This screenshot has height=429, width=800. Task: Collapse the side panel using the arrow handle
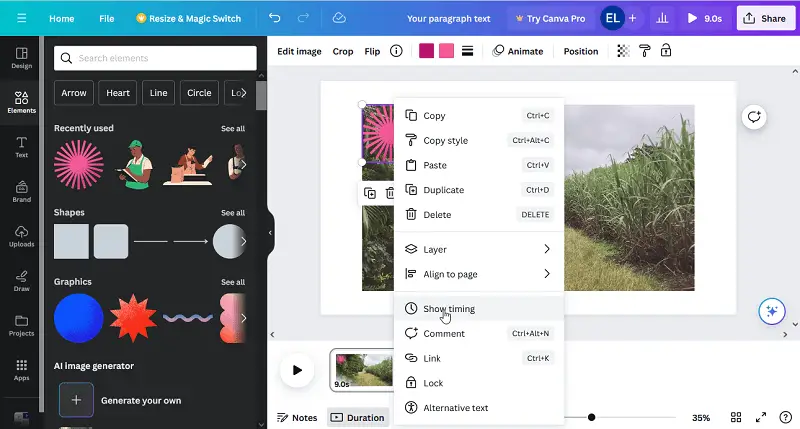[x=270, y=232]
